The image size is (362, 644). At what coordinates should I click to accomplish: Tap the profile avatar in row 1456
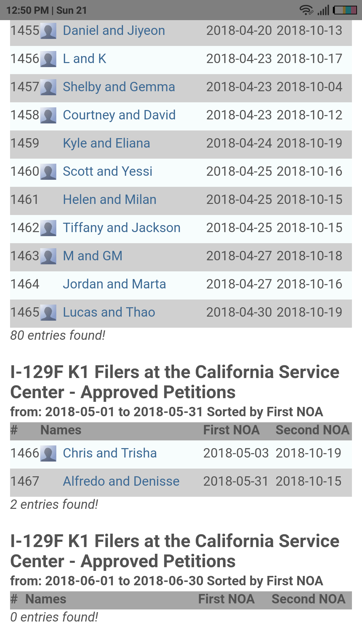[x=48, y=59]
